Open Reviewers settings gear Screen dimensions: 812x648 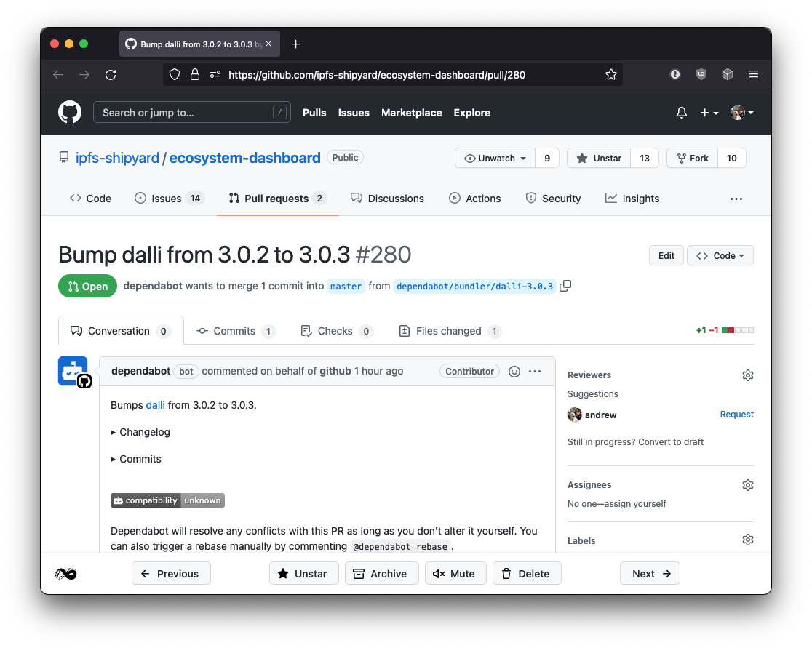[x=748, y=375]
